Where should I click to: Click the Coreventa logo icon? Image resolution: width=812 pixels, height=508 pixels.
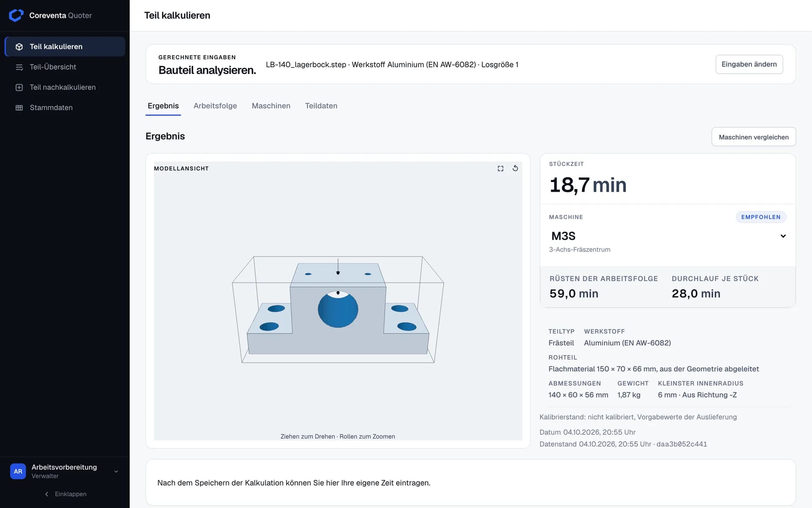[x=16, y=15]
